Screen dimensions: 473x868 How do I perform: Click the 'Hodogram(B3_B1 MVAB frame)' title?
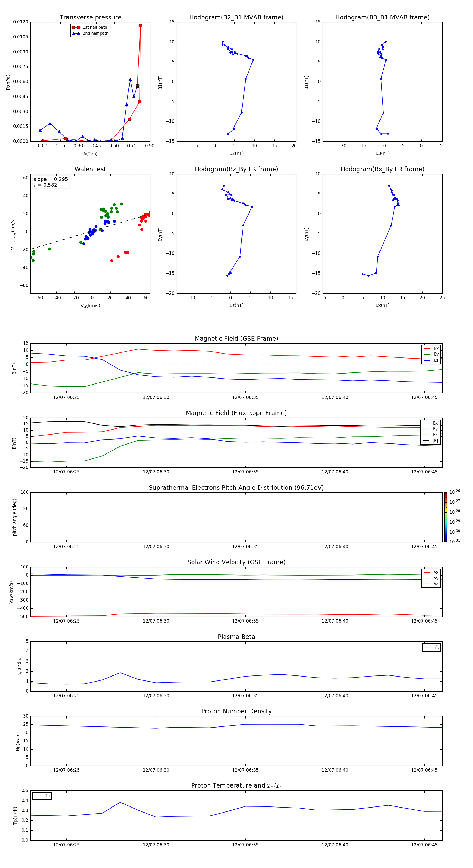382,18
